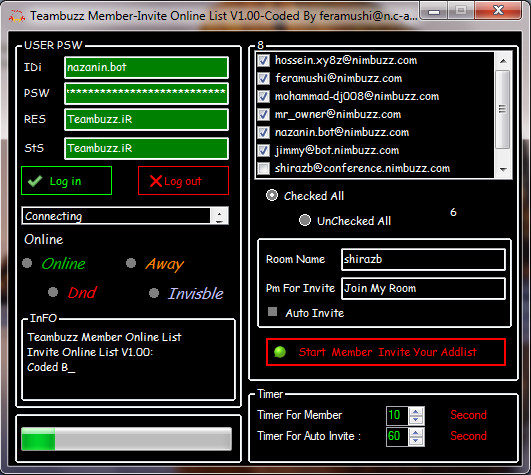Close the Teambuzz window
The image size is (531, 475).
click(498, 10)
